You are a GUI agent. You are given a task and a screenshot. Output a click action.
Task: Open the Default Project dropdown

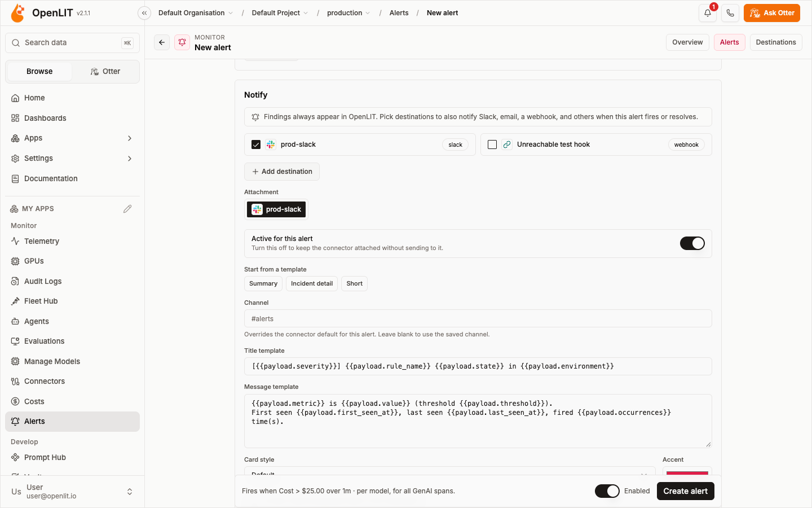click(x=280, y=13)
